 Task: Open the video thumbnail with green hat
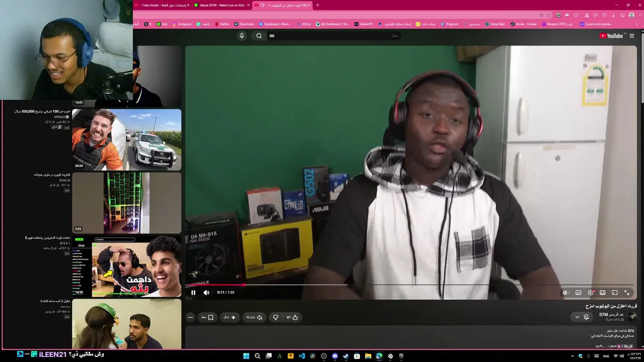coord(126,324)
